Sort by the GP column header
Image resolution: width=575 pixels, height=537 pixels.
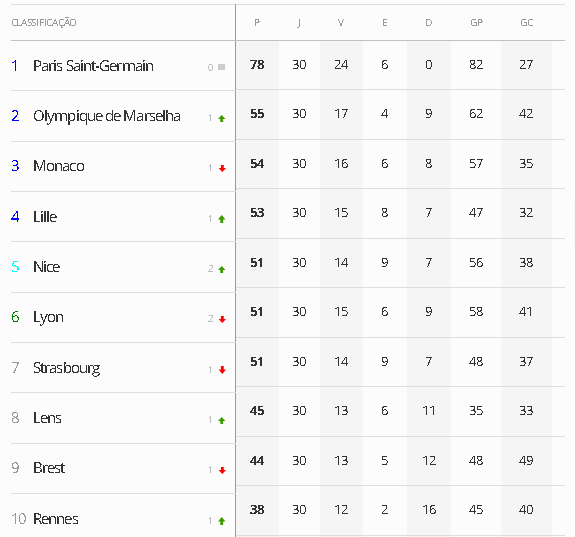(x=476, y=23)
